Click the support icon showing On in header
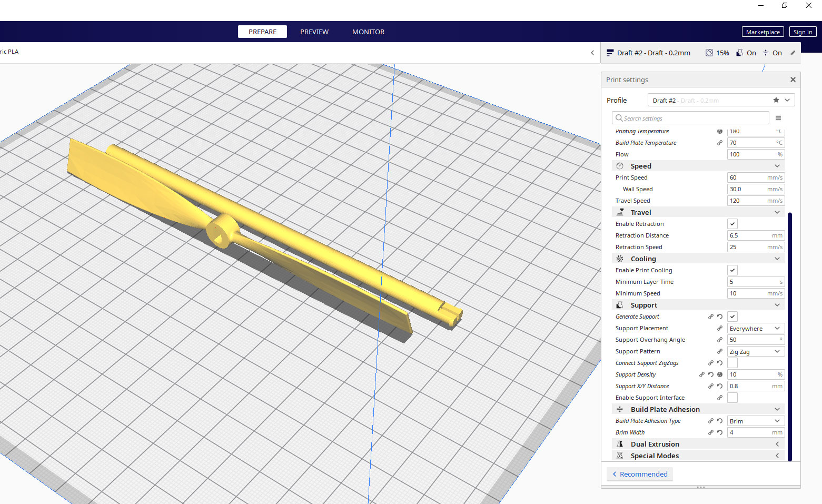 (740, 53)
